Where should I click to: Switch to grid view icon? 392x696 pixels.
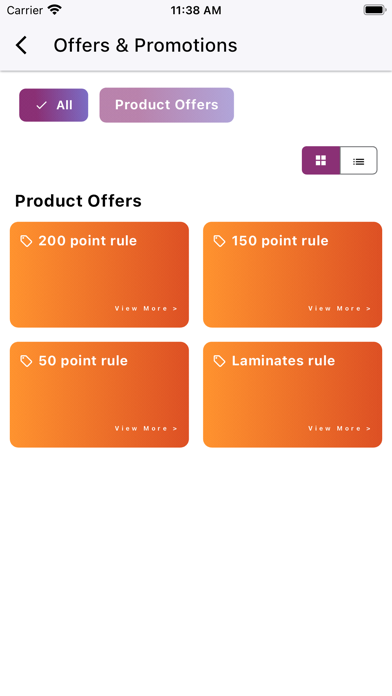point(321,160)
